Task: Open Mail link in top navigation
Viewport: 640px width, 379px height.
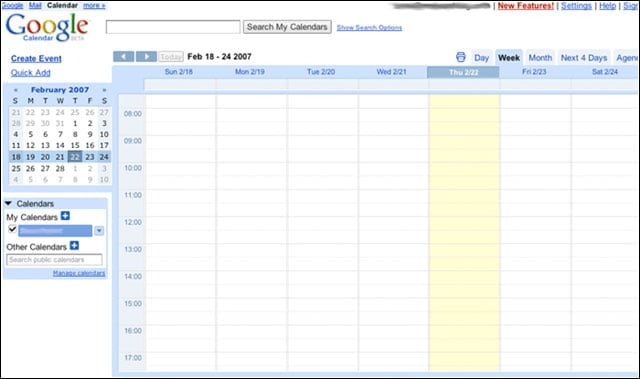Action: (x=35, y=5)
